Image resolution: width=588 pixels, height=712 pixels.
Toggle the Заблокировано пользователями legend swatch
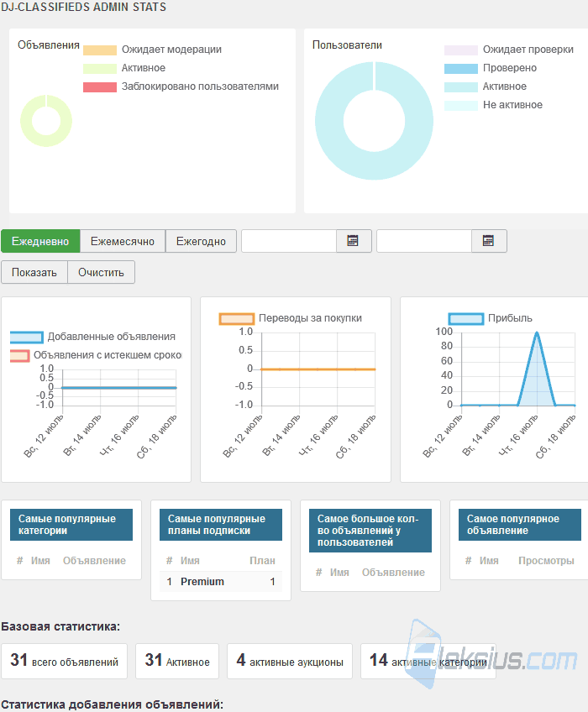pyautogui.click(x=100, y=87)
